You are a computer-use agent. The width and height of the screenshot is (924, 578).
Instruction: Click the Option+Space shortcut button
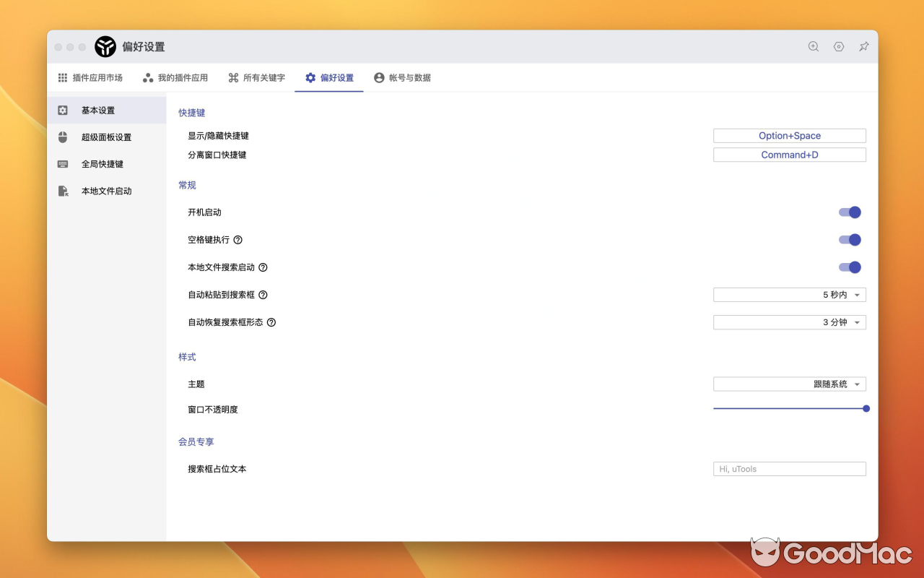789,135
